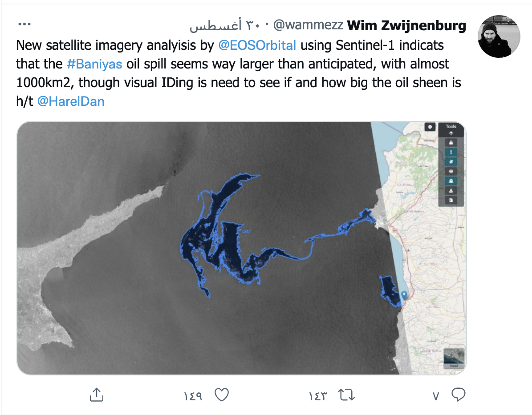The width and height of the screenshot is (532, 415).
Task: Open the three-dot more options menu
Action: click(24, 24)
